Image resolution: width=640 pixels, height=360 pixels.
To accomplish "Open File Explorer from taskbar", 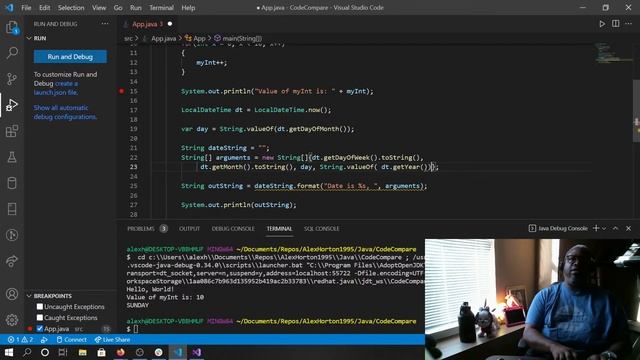I will coord(83,352).
